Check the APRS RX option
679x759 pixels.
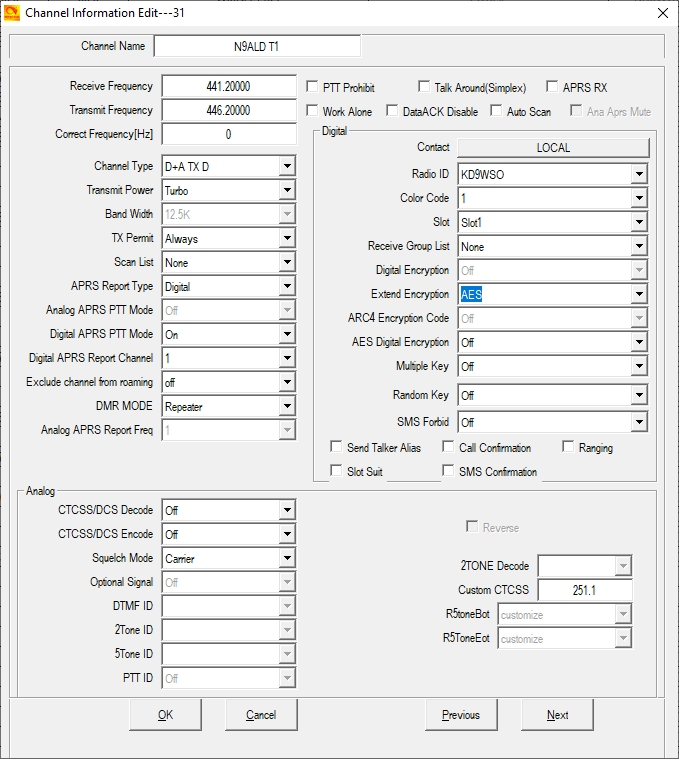point(552,87)
